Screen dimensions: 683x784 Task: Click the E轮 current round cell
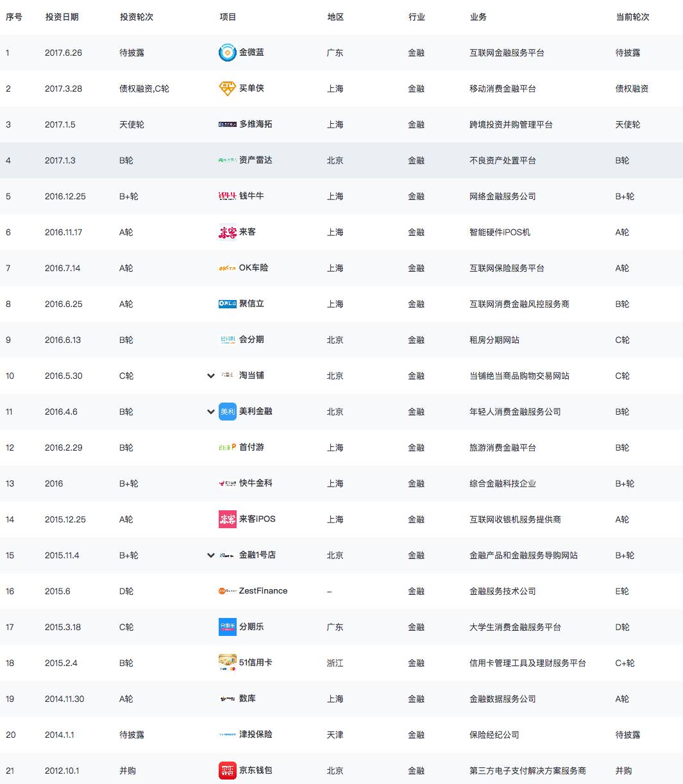pos(622,591)
